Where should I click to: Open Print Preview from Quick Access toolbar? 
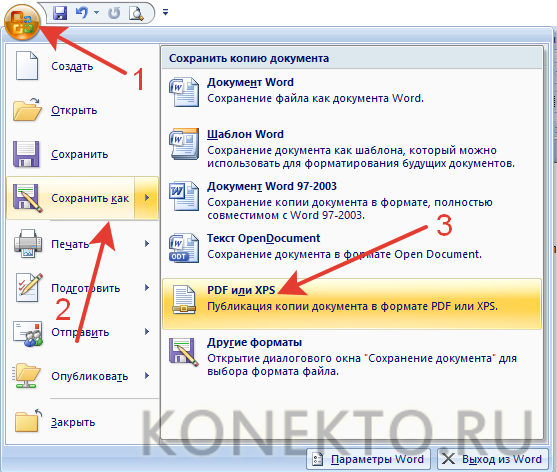(136, 13)
